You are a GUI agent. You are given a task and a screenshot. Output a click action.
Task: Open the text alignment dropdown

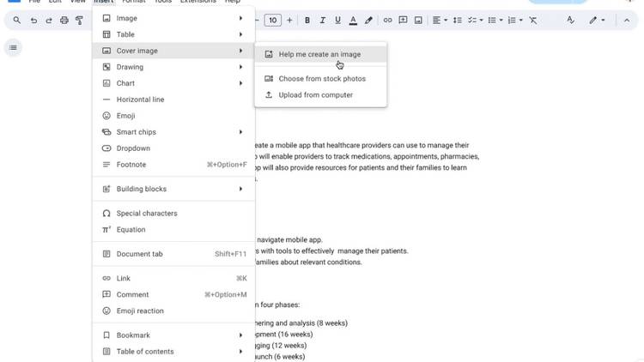tap(440, 20)
